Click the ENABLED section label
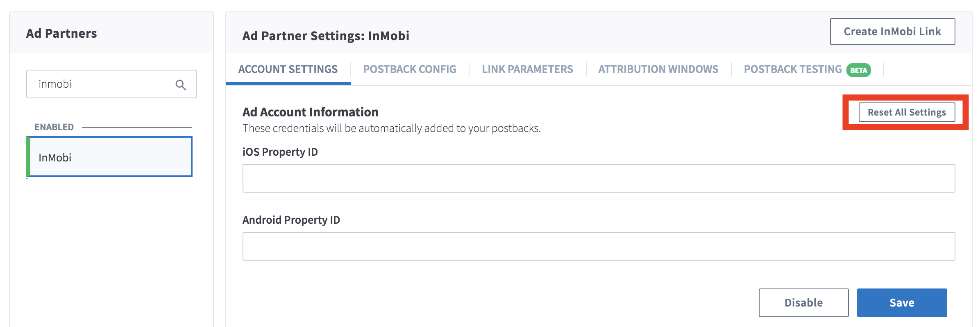 click(x=54, y=127)
